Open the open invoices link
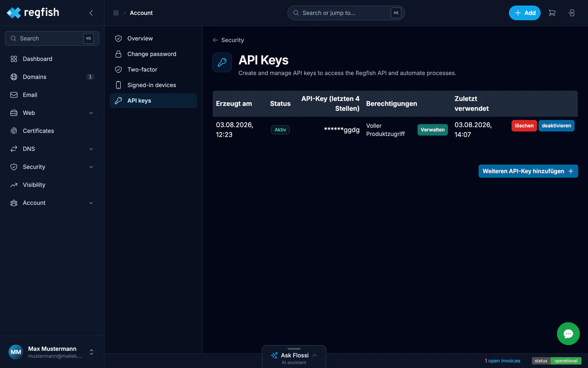This screenshot has width=588, height=368. (503, 361)
